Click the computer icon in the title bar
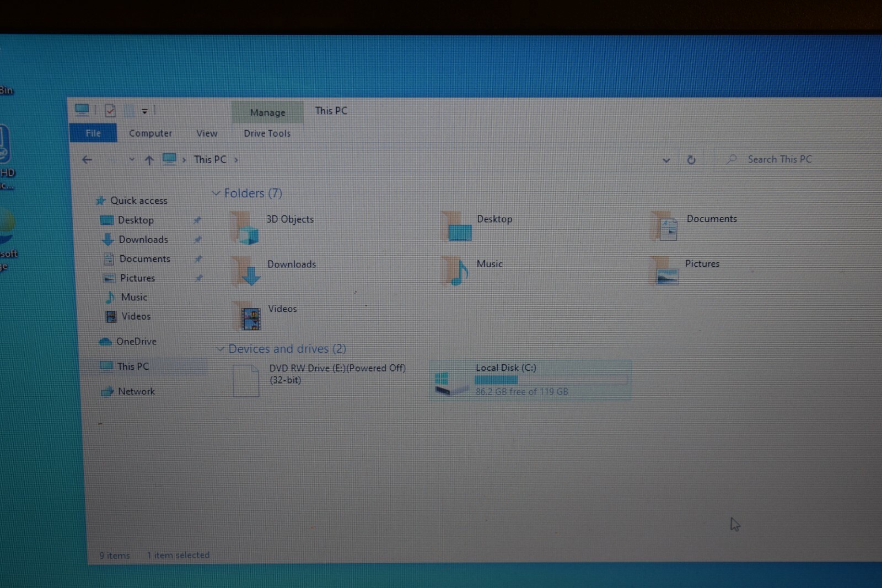Screen dimensions: 882x588 tap(82, 110)
